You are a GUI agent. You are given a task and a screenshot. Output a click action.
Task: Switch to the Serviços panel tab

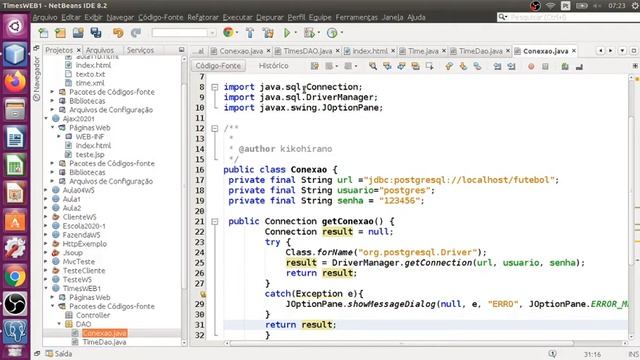tap(140, 50)
